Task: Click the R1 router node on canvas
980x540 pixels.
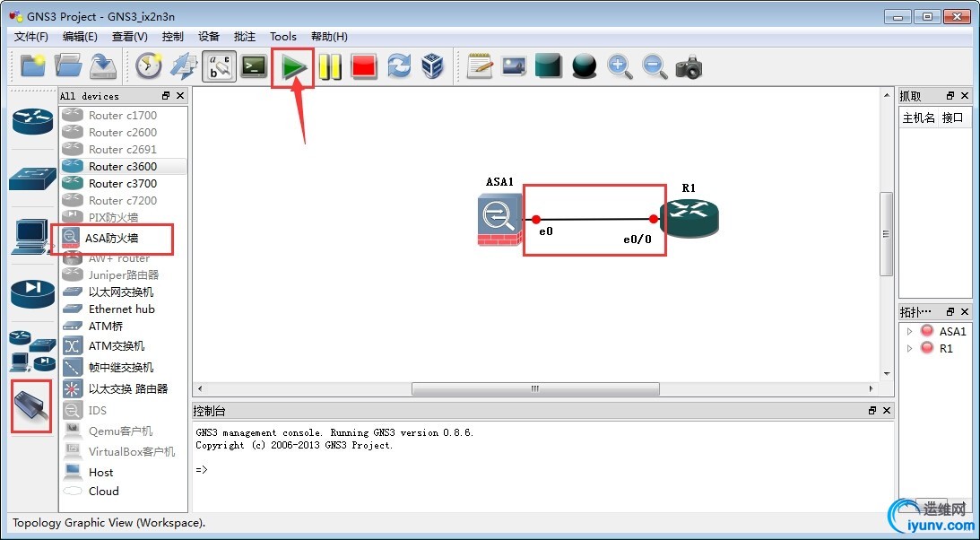Action: click(x=690, y=217)
